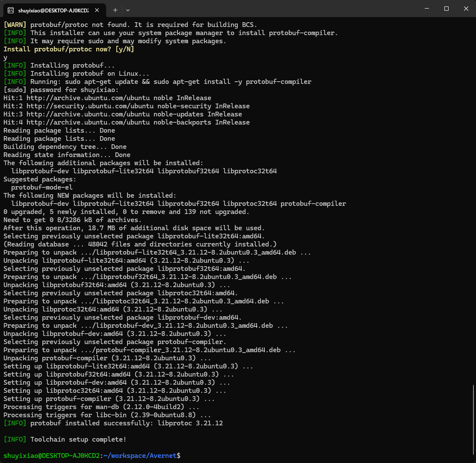Click the 'Install protobuf/protoc now? [y/N]' prompt
The height and width of the screenshot is (463, 476).
click(x=68, y=49)
